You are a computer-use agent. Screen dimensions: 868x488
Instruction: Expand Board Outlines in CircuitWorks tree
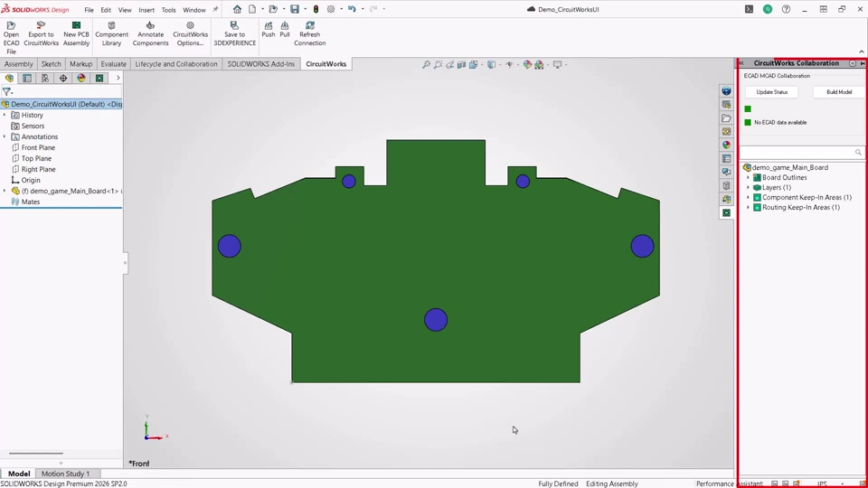(749, 178)
